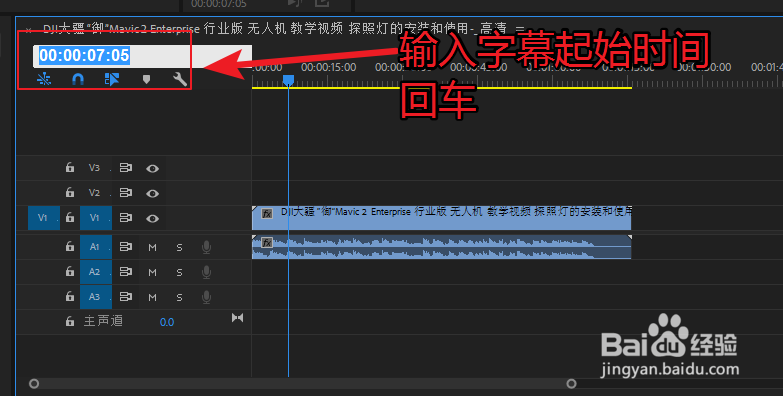Toggle A3 track targeting
Viewport: 783px width, 396px height.
tap(95, 297)
